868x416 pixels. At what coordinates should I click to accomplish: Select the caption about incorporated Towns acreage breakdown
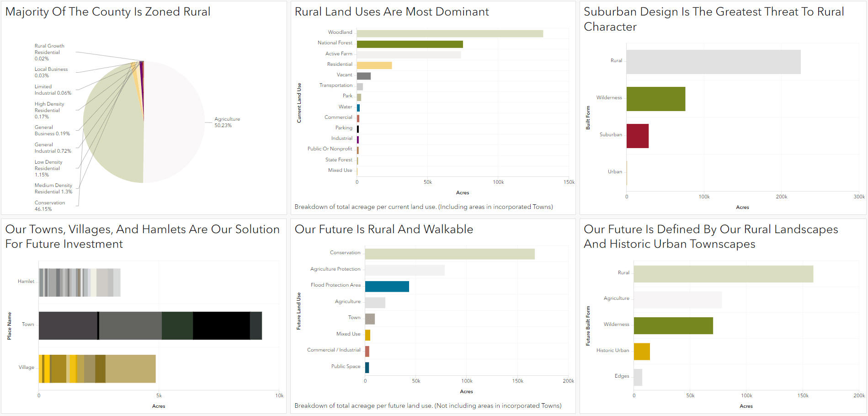(x=424, y=207)
